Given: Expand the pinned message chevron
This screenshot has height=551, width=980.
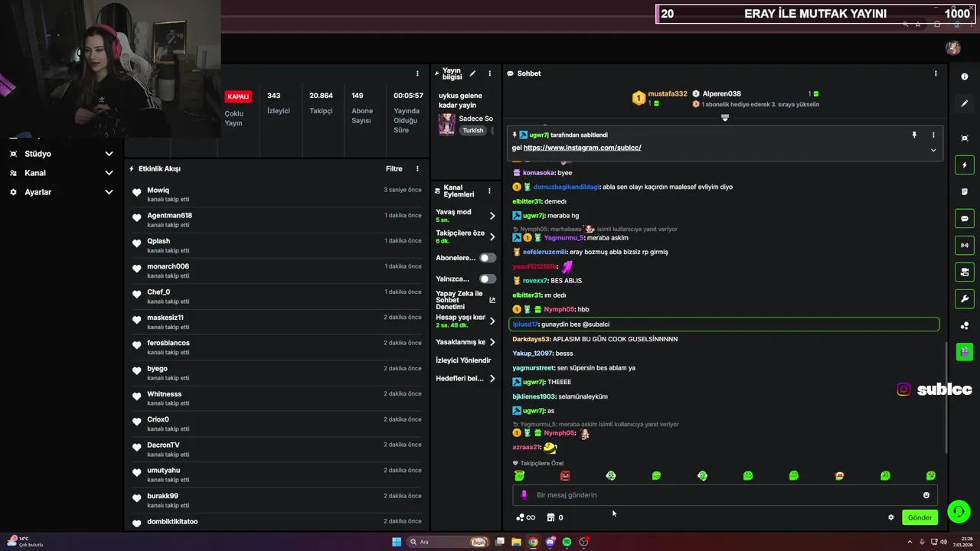Looking at the screenshot, I should [933, 150].
